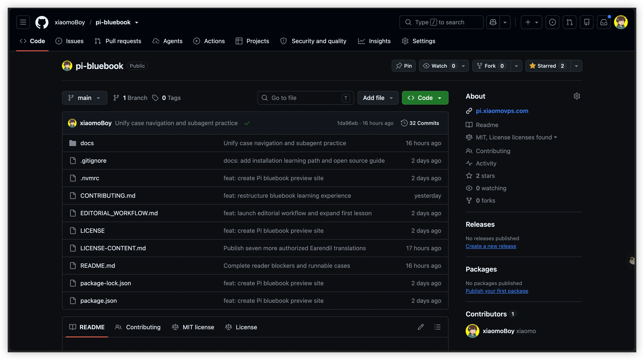Open the green Code dropdown button
Screen dimensions: 644x360
point(425,98)
